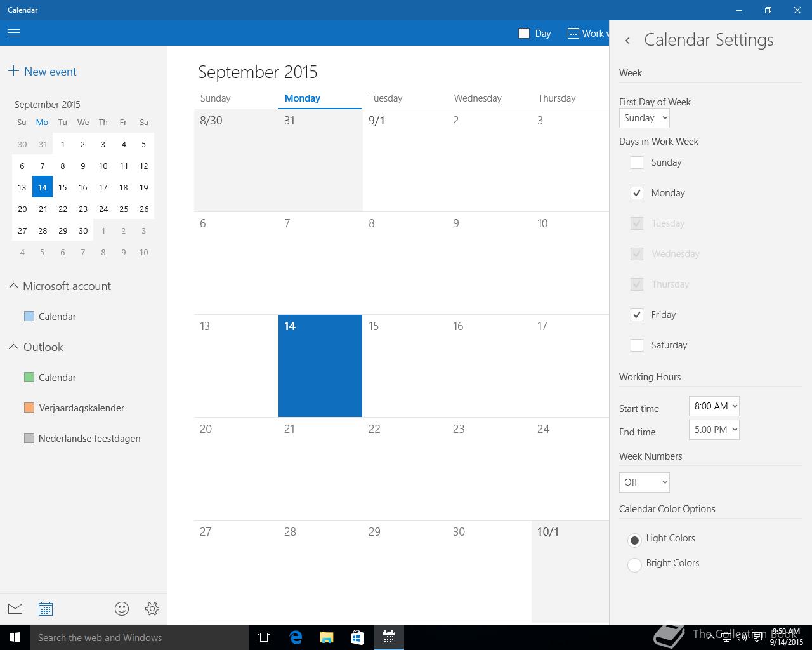812x650 pixels.
Task: Open End time dropdown
Action: pos(714,430)
